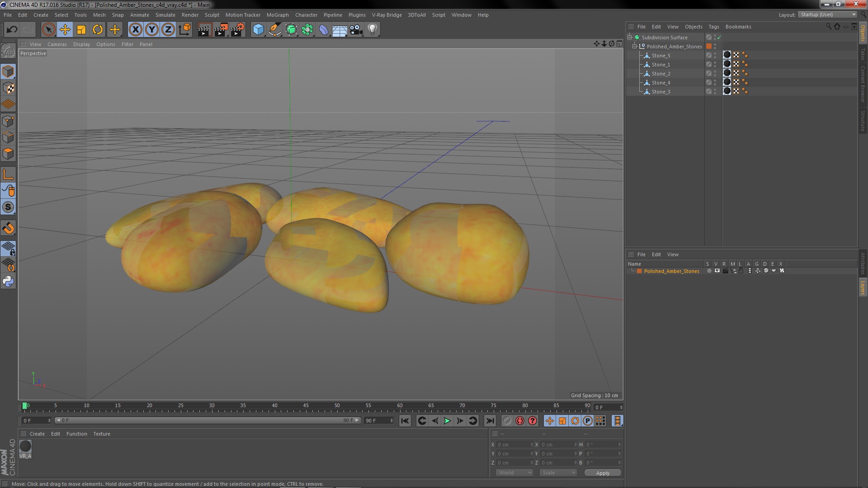Open the material Texture menu
This screenshot has width=868, height=488.
(102, 434)
